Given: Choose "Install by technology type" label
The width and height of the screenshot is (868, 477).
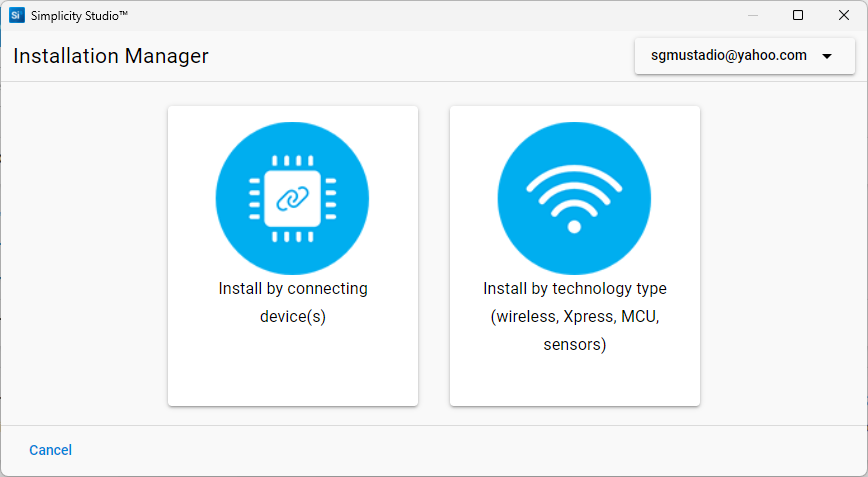Looking at the screenshot, I should click(575, 289).
